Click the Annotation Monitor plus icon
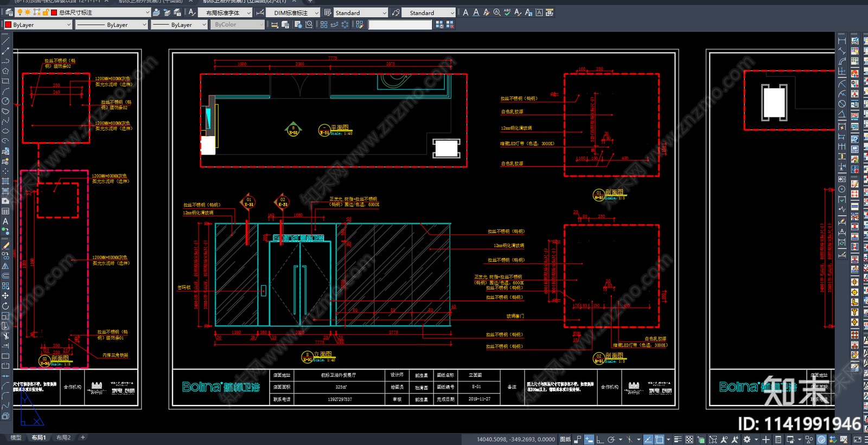The width and height of the screenshot is (868, 445). pos(765,440)
